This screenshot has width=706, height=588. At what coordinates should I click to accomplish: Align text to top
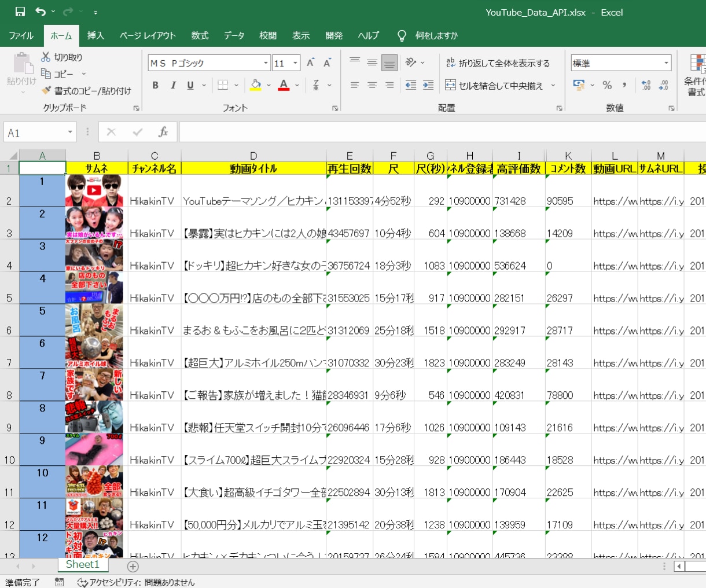[x=355, y=63]
